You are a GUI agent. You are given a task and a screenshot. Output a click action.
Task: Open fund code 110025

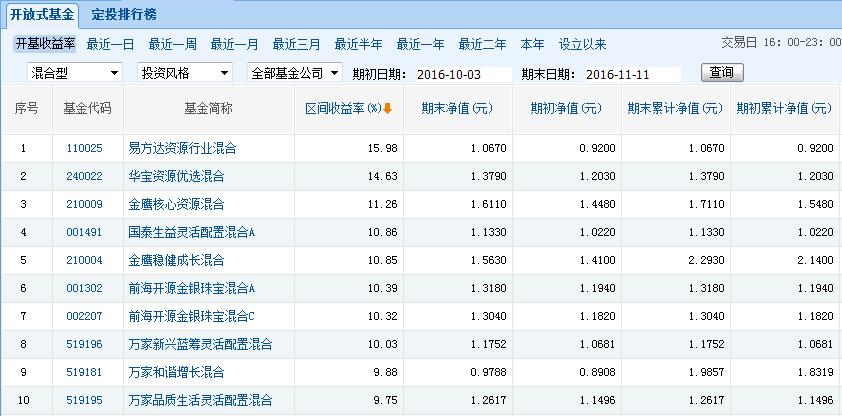coord(84,149)
